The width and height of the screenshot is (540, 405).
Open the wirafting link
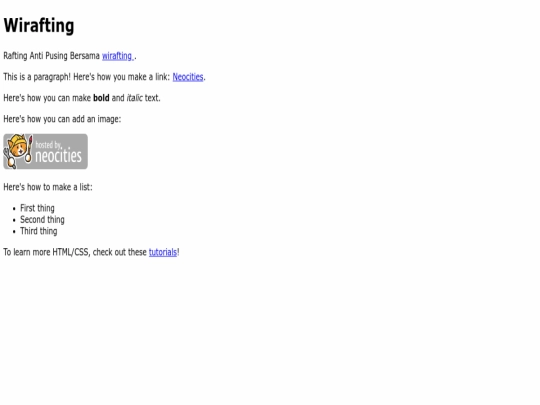tap(118, 56)
